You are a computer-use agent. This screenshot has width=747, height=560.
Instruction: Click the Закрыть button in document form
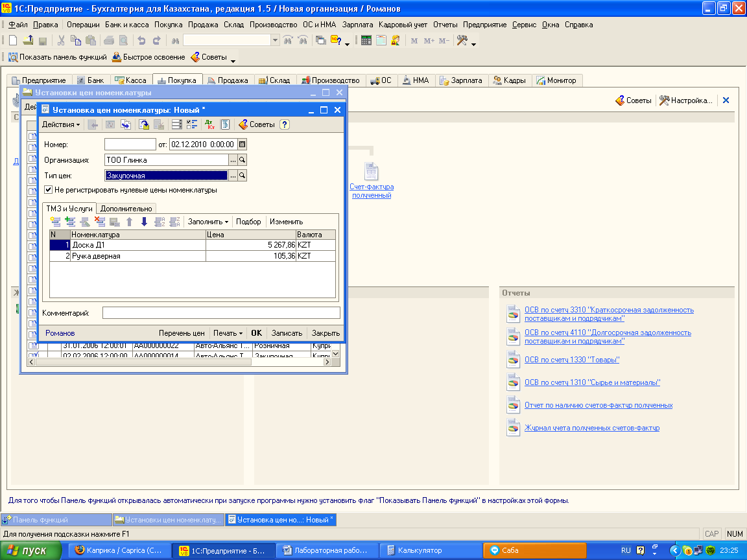326,333
